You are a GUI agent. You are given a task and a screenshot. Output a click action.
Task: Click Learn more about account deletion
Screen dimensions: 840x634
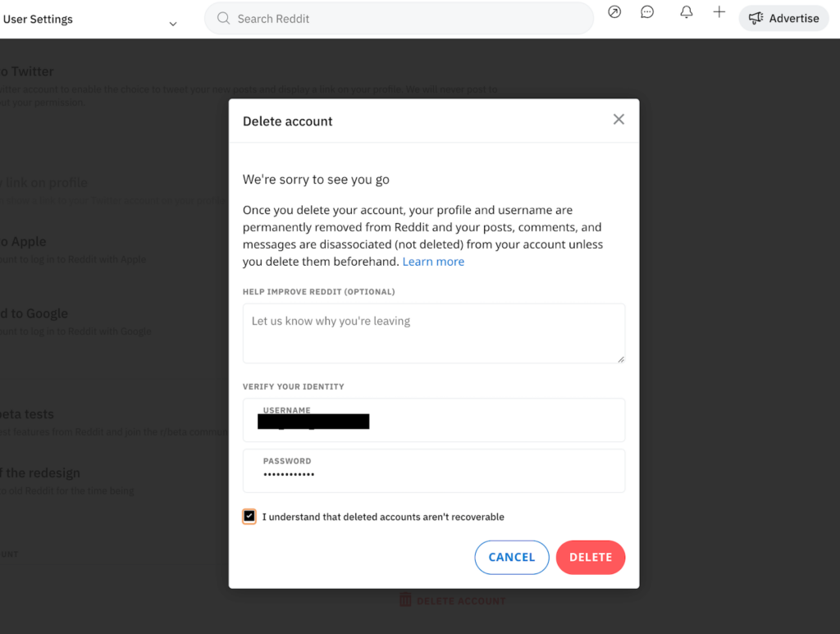[433, 261]
